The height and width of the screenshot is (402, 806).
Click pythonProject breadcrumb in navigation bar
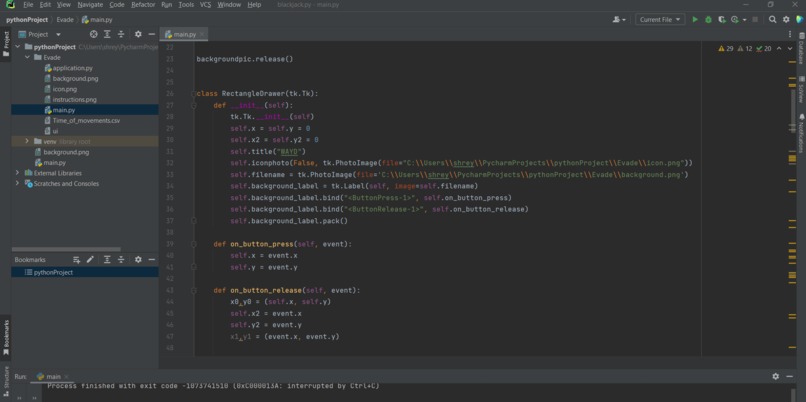[x=27, y=20]
